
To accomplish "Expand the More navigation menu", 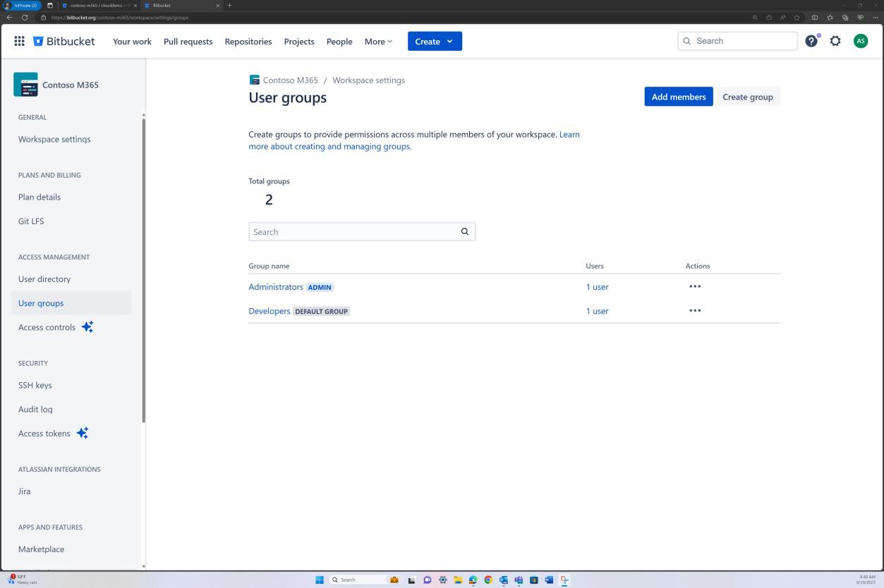I will pos(378,41).
